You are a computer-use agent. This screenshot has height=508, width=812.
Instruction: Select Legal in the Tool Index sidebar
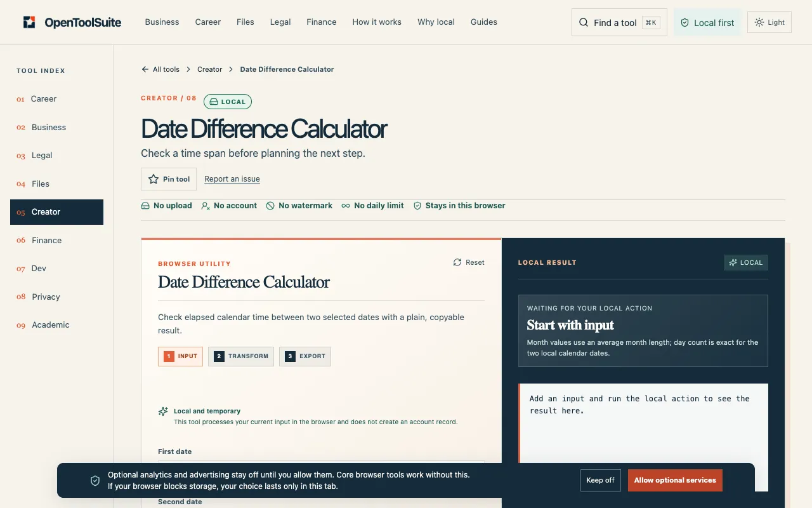click(x=56, y=156)
